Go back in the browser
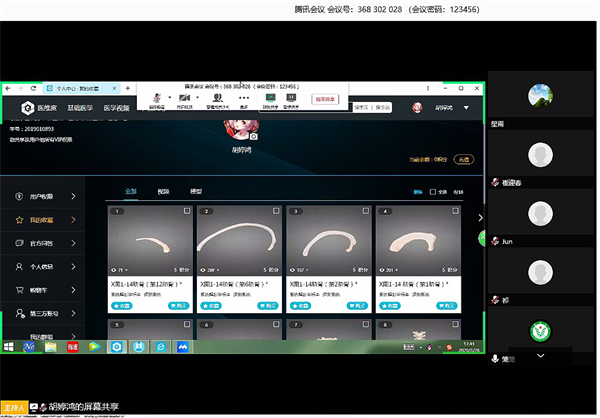 click(8, 88)
